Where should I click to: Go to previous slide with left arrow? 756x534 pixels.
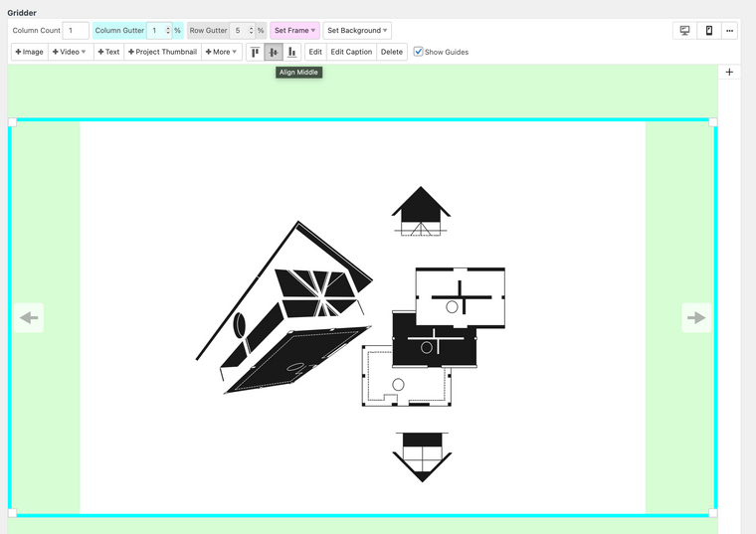(x=29, y=318)
